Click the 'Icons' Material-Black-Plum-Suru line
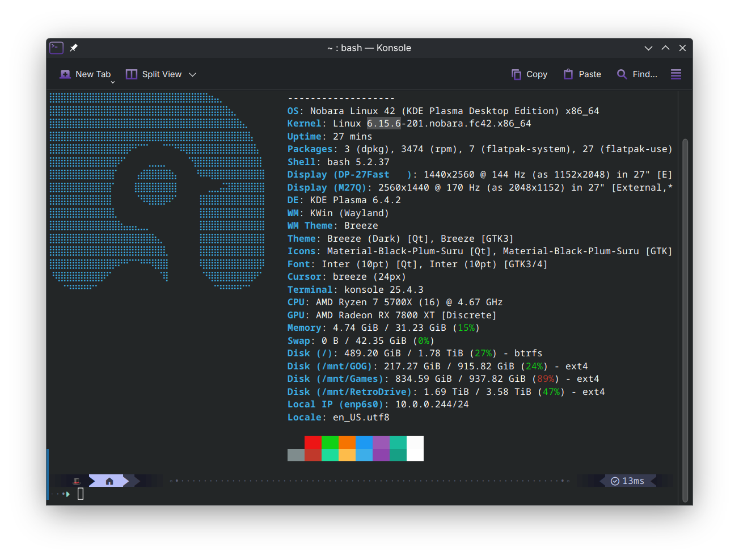Screen dimensions: 739x560 click(x=480, y=251)
